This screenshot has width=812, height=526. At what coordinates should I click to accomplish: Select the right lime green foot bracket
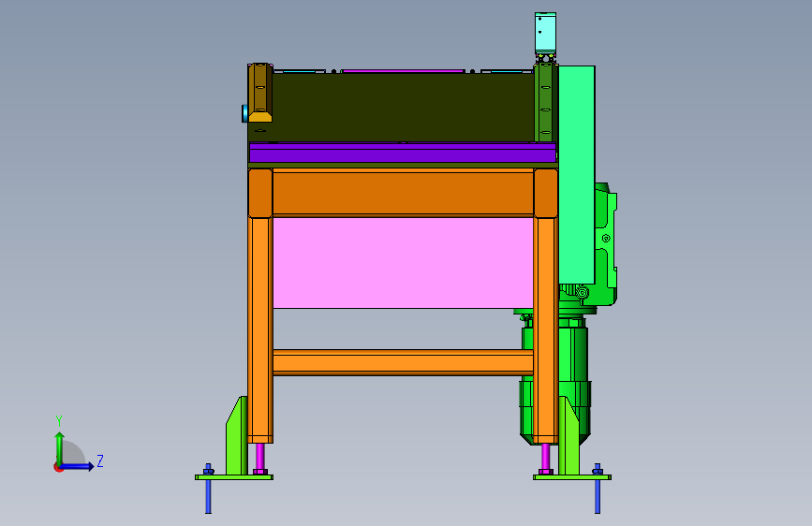(568, 435)
